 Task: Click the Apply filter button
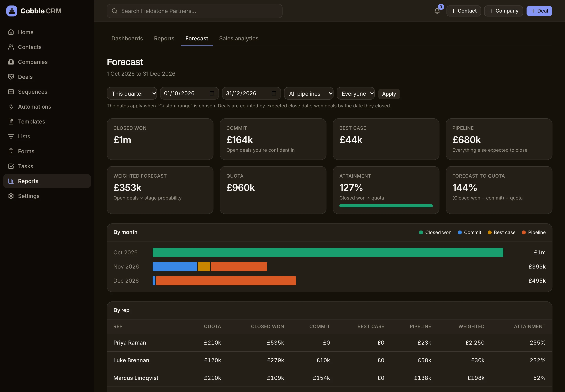[389, 94]
